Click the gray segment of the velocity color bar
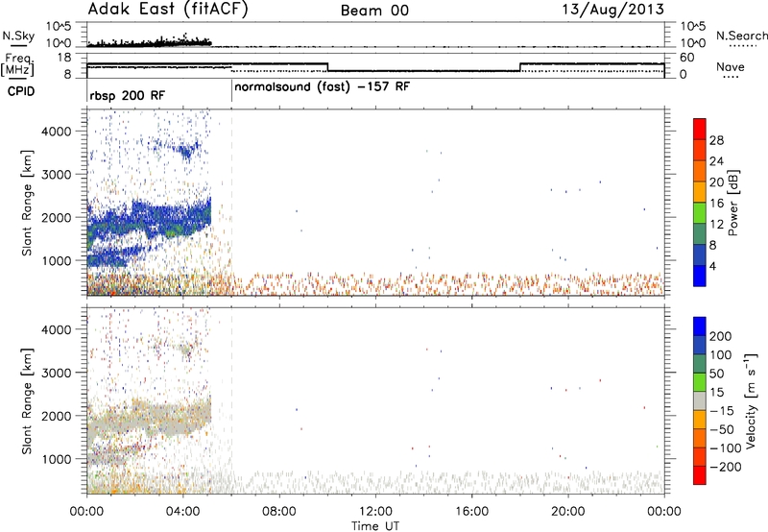The image size is (768, 532). pos(700,400)
